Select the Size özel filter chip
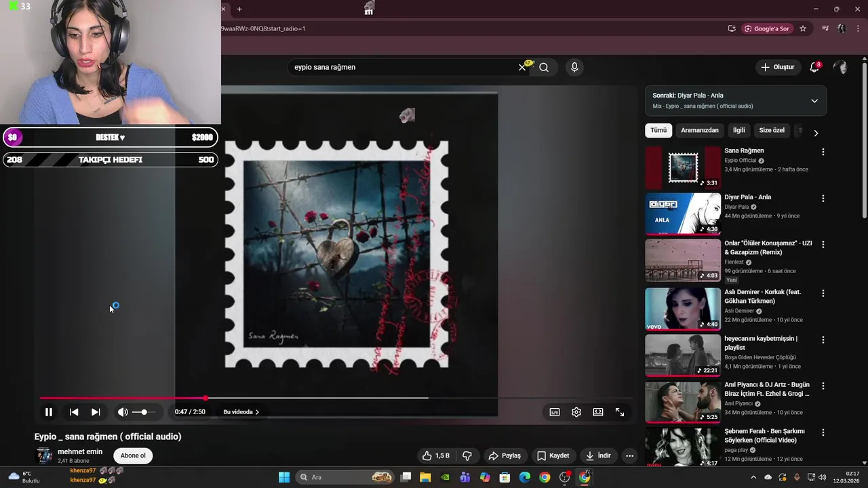This screenshot has width=868, height=488. (x=772, y=130)
